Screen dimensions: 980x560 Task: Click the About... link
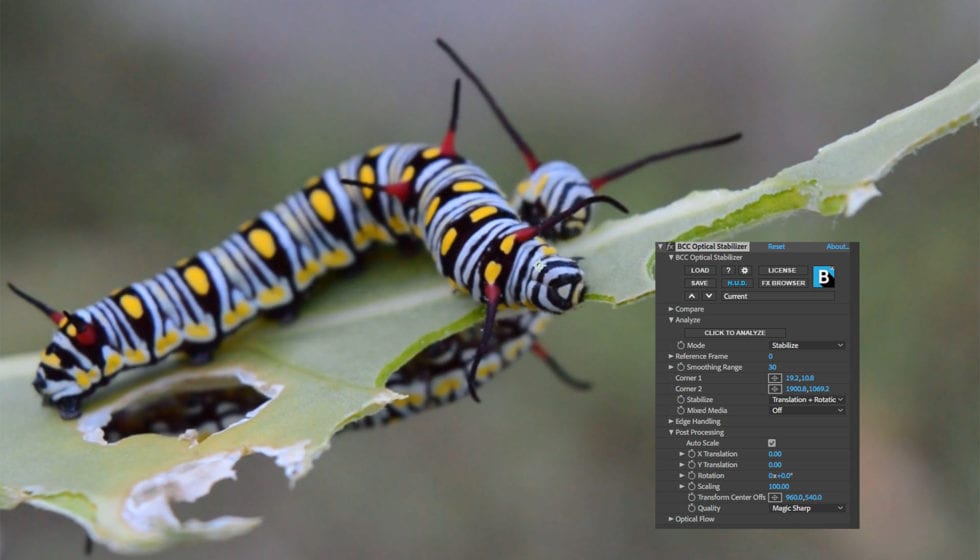click(x=838, y=247)
